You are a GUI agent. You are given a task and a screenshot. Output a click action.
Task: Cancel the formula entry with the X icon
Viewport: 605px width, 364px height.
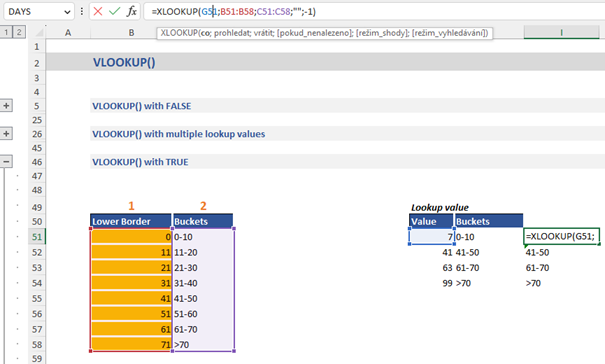(98, 12)
